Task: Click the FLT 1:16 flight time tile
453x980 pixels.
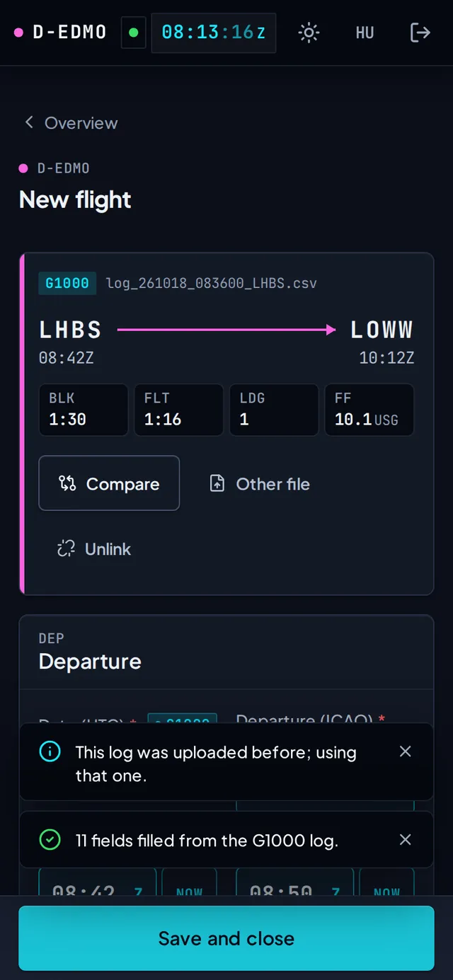Action: click(178, 410)
